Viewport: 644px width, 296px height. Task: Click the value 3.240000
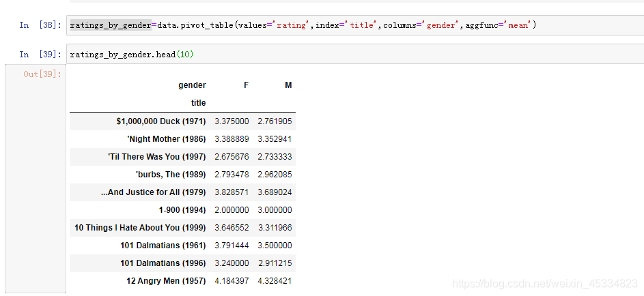[232, 263]
